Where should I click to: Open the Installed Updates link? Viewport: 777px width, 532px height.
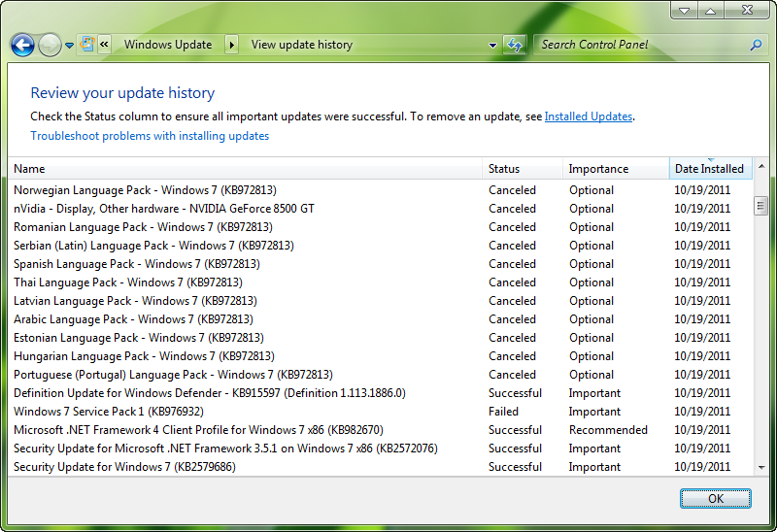coord(589,116)
